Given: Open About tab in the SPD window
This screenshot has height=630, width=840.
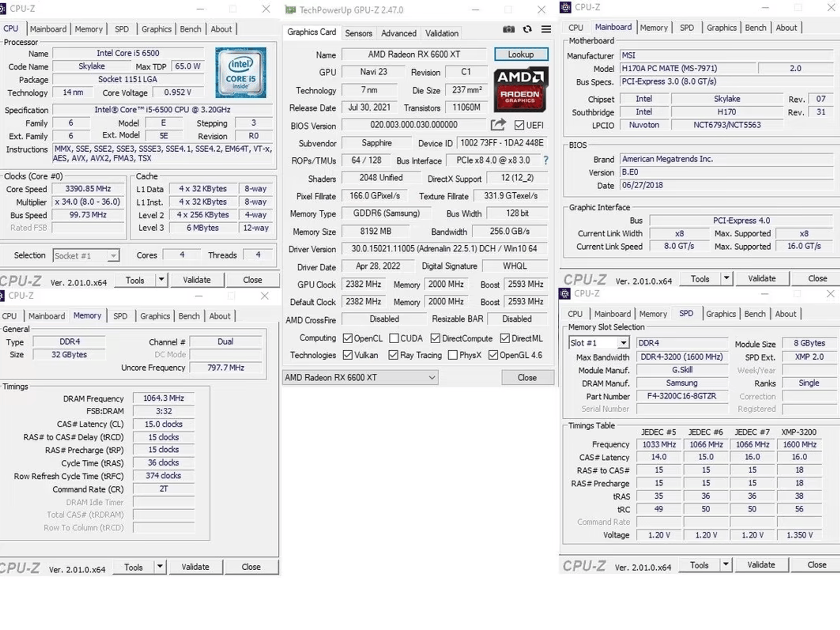Looking at the screenshot, I should (785, 314).
